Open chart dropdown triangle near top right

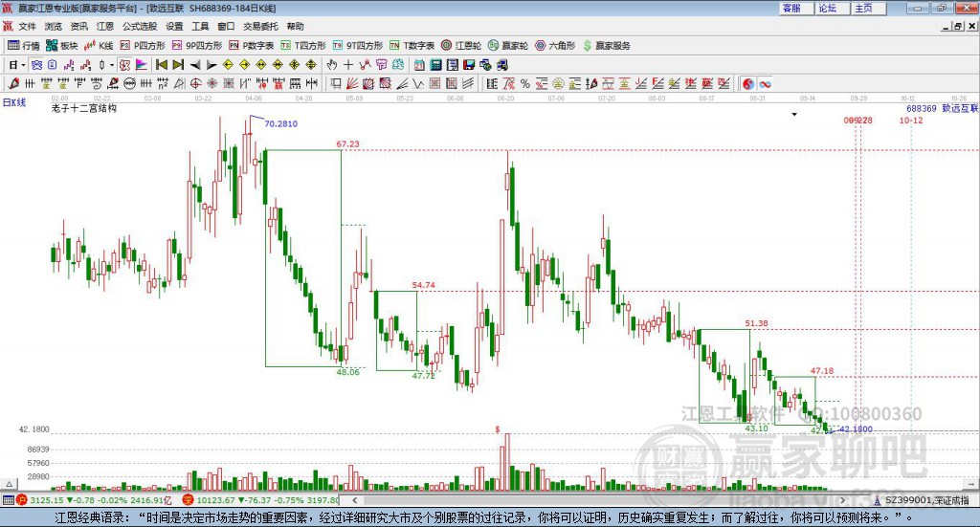tap(794, 114)
